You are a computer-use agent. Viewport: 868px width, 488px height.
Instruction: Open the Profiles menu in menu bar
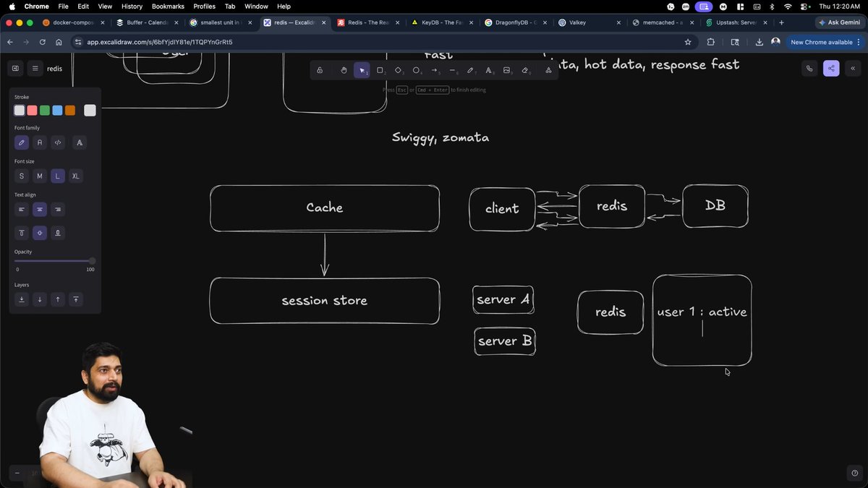click(205, 7)
